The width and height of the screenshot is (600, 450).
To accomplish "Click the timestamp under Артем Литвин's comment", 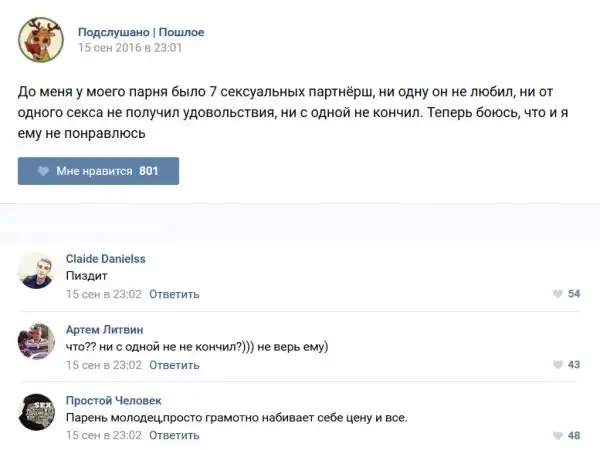I will pos(103,365).
